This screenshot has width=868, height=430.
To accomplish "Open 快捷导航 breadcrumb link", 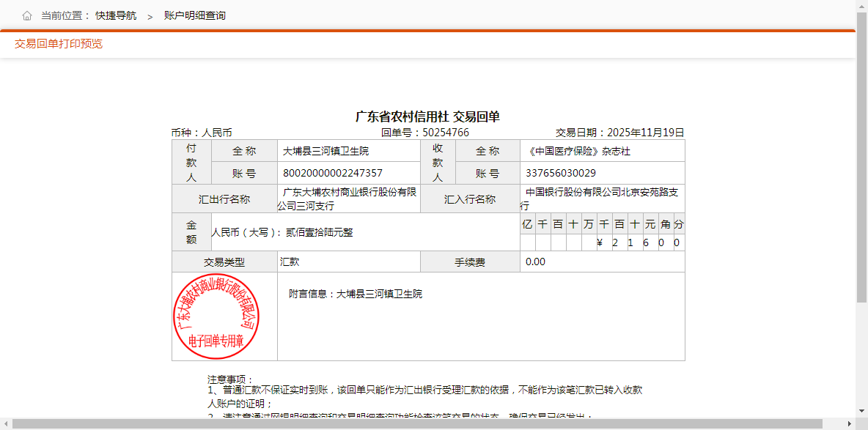I will (x=116, y=15).
